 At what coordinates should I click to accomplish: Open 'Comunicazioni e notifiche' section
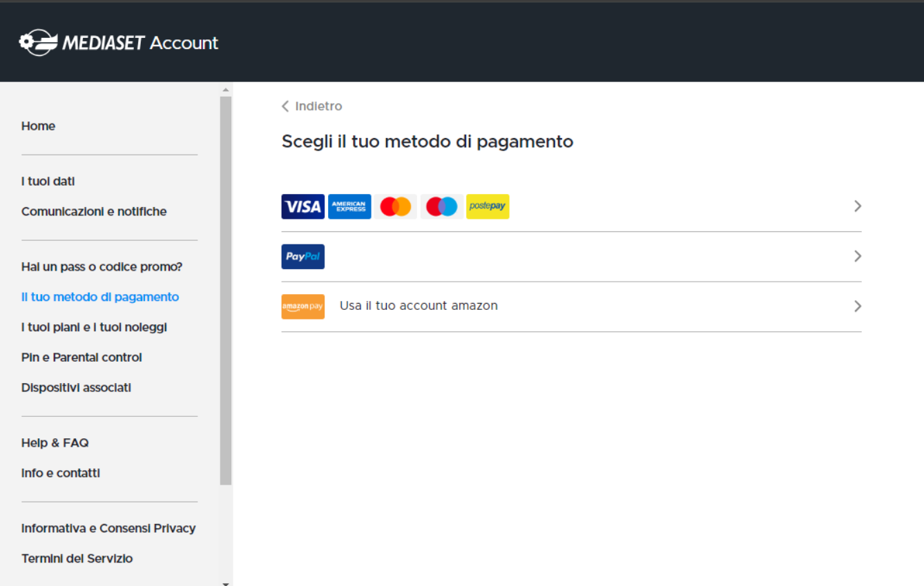pyautogui.click(x=94, y=212)
